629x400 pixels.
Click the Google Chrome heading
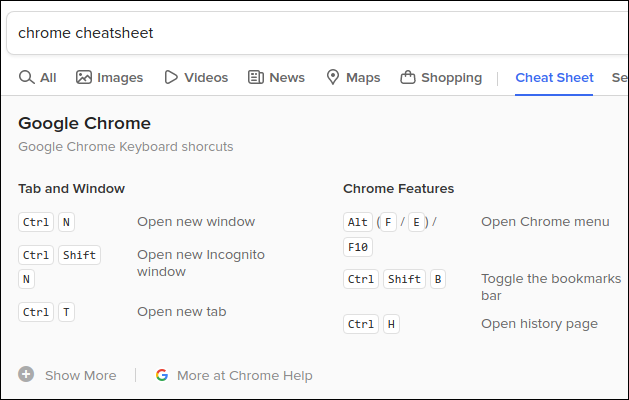click(x=84, y=123)
